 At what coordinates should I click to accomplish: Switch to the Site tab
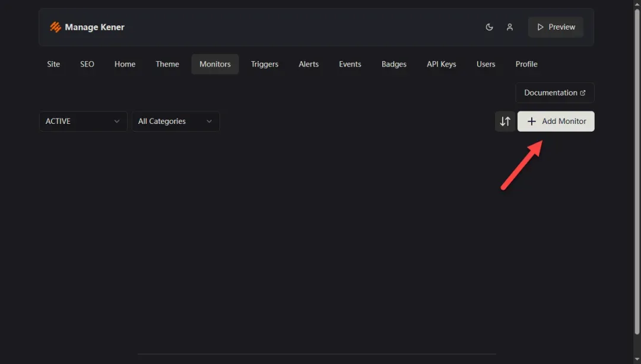coord(53,64)
